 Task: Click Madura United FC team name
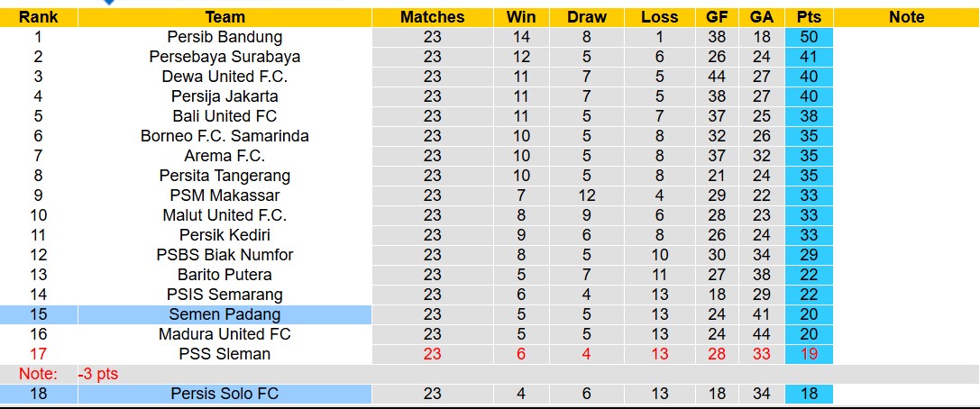click(224, 334)
